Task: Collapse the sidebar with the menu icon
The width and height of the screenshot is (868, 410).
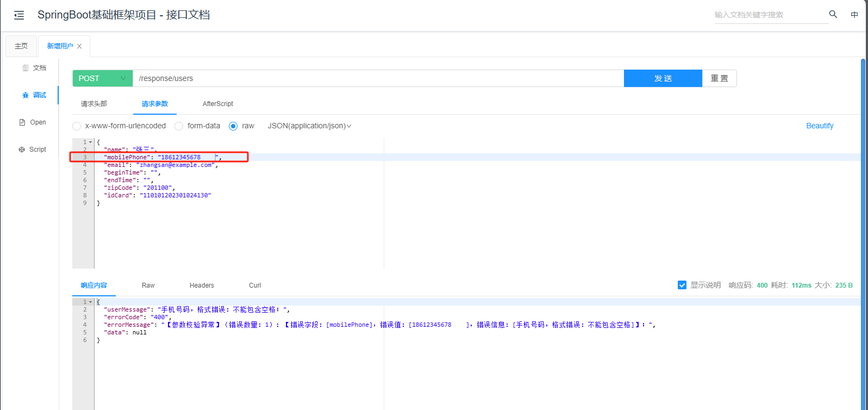Action: point(19,15)
